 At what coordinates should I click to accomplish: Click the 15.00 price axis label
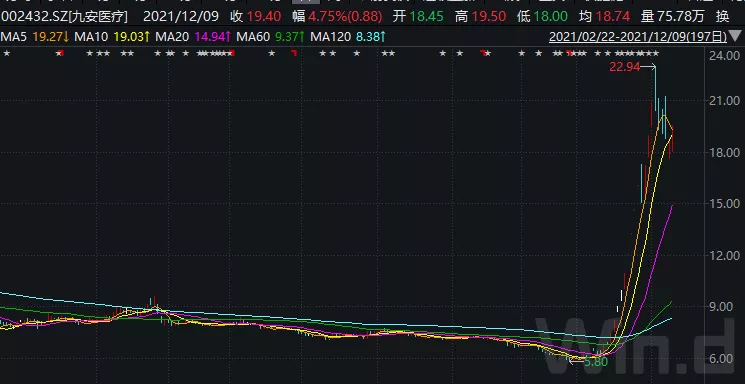pyautogui.click(x=724, y=203)
